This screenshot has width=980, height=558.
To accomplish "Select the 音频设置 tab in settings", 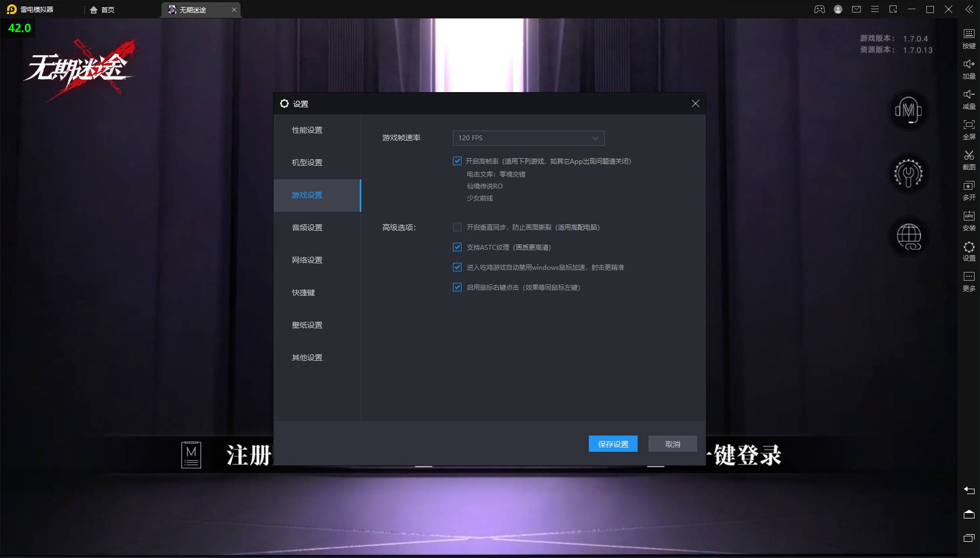I will (x=307, y=228).
